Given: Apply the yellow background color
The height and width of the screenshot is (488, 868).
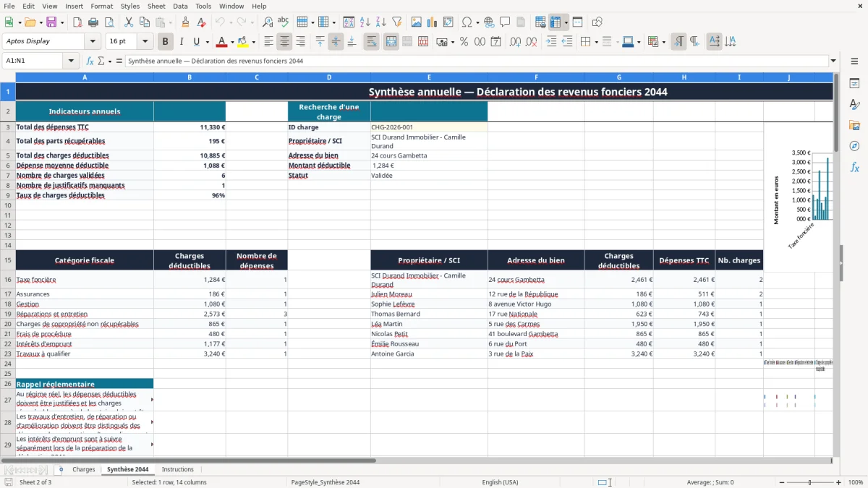Looking at the screenshot, I should pos(243,42).
